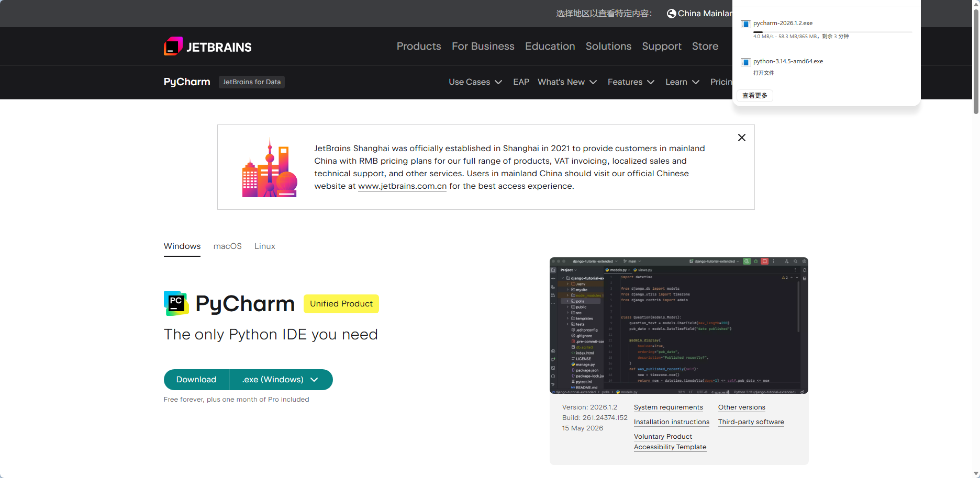Click the China Mainland region selector

[x=699, y=14]
